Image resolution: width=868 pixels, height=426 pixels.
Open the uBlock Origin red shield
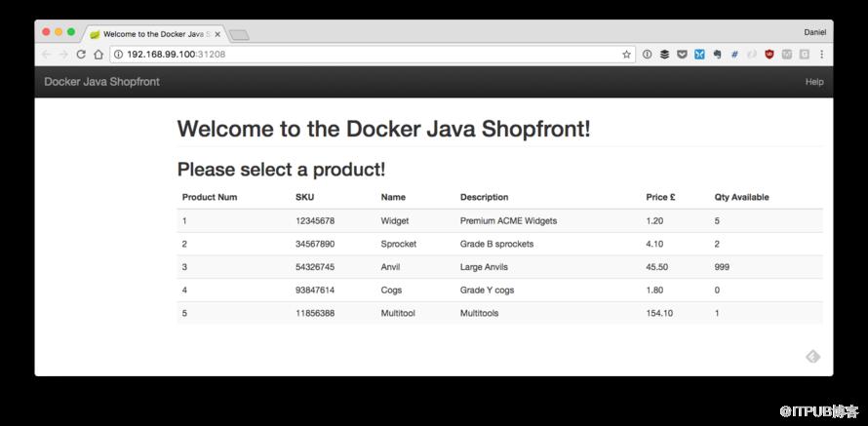point(769,55)
